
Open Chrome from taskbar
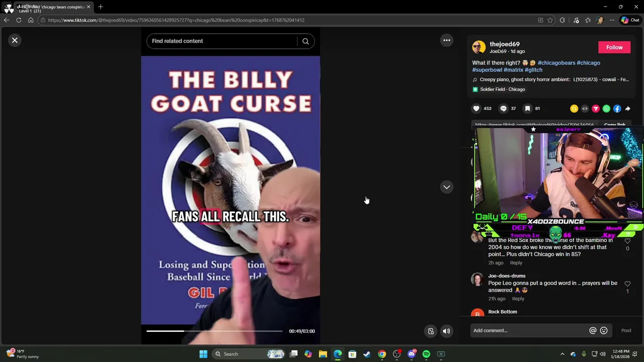point(382,354)
